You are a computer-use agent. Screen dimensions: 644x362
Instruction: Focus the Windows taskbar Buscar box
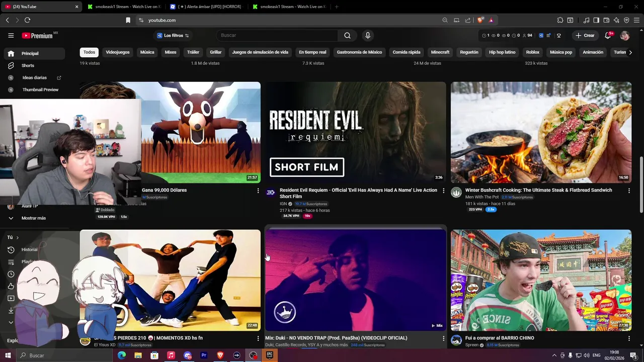pyautogui.click(x=65, y=355)
